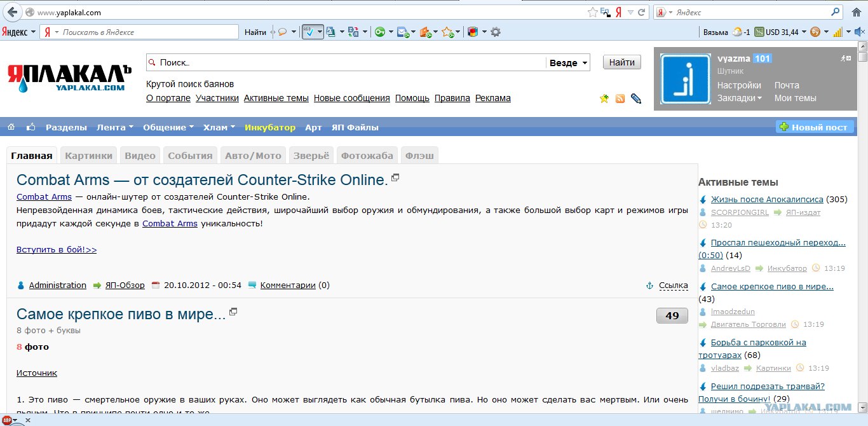This screenshot has height=426, width=868.
Task: Click the Yandex bar bookmarks star icon
Action: tap(447, 32)
